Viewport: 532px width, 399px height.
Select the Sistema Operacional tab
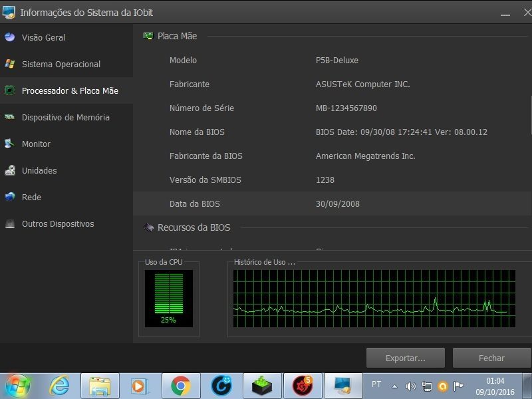(x=61, y=64)
